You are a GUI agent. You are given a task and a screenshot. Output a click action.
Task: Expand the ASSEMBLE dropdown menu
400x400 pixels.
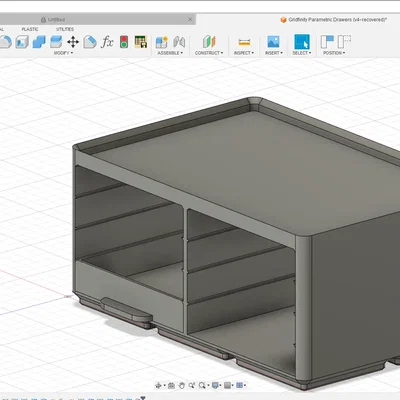[170, 53]
